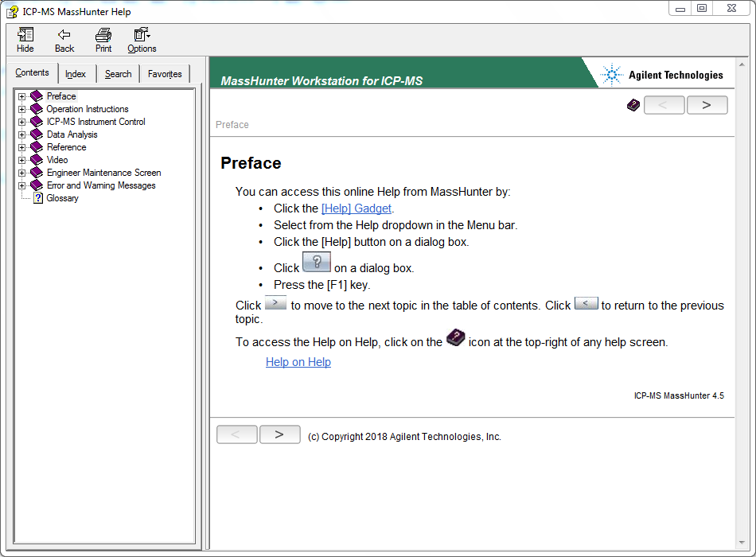Click the bottom previous topic button

click(236, 434)
